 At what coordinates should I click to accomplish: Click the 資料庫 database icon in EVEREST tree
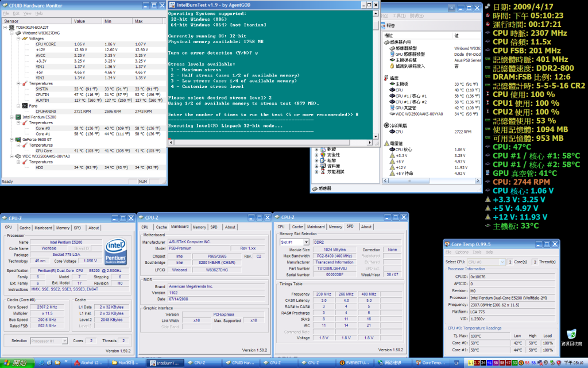(323, 166)
